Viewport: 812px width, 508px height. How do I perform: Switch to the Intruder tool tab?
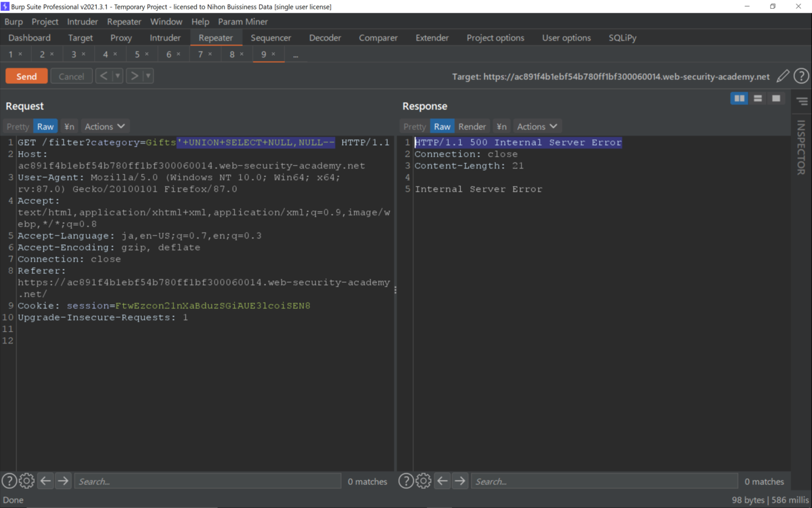coord(165,38)
